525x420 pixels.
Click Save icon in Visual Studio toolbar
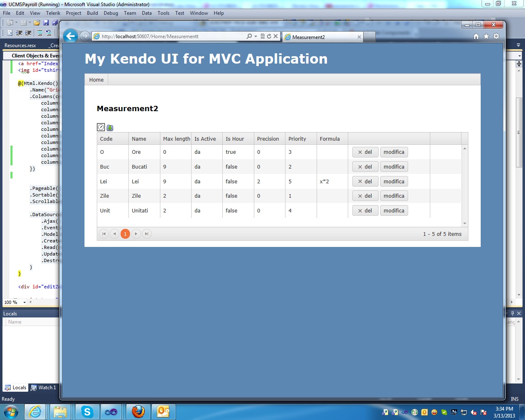(x=46, y=23)
